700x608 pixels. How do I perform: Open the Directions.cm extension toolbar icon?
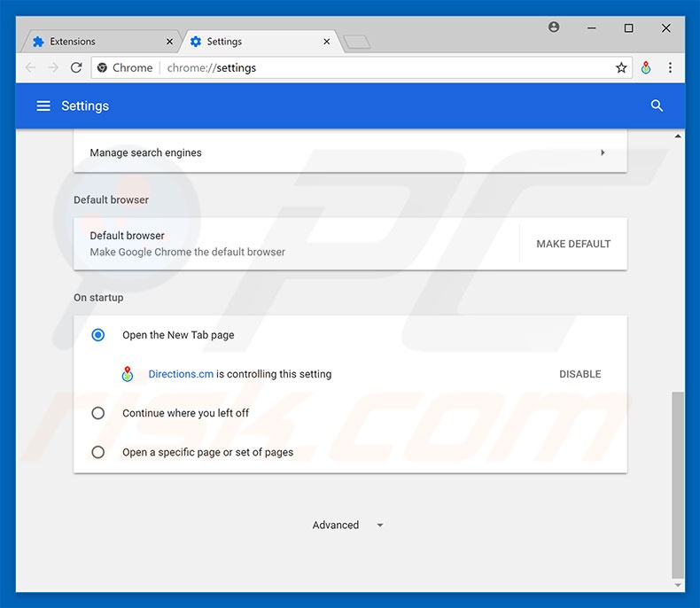(x=646, y=68)
